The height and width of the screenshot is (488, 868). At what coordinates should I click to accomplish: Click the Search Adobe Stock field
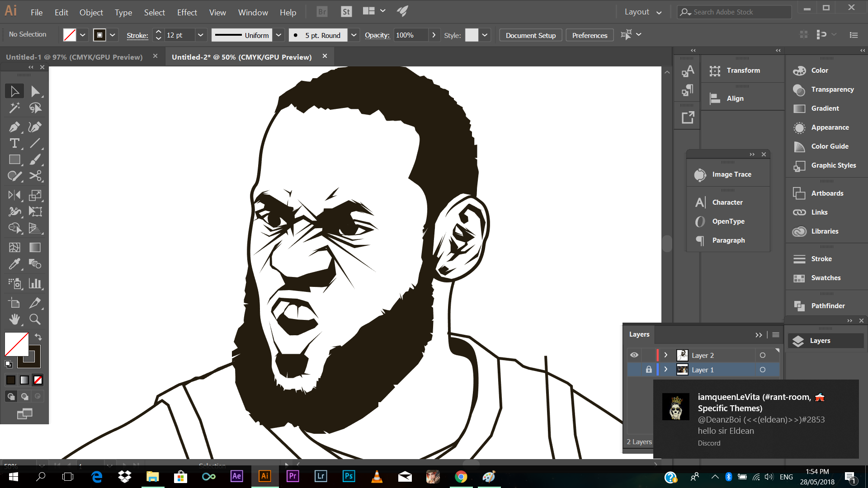pos(734,12)
